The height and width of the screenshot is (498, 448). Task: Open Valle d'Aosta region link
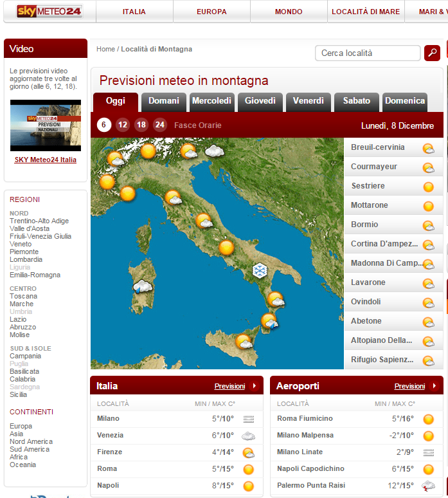[30, 228]
